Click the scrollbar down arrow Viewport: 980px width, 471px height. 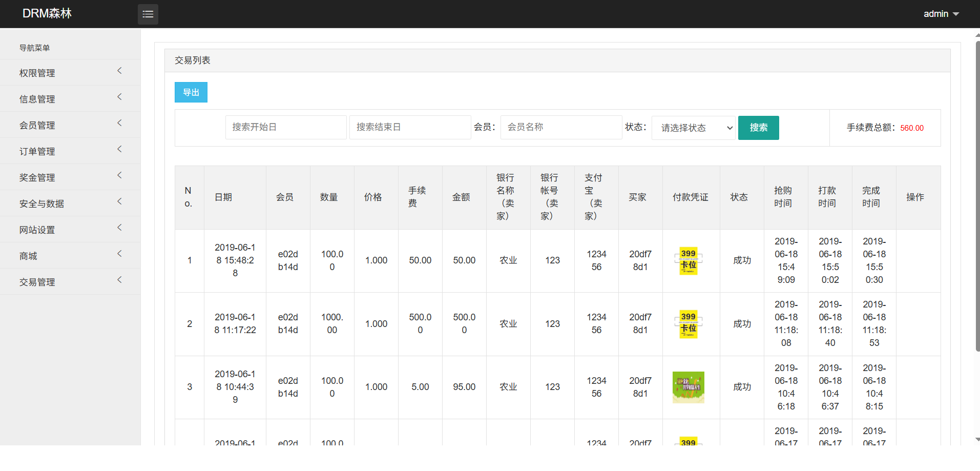pyautogui.click(x=977, y=440)
